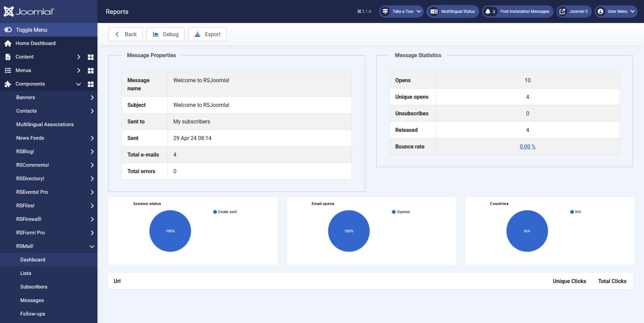Expand the RSEvents! Pro submenu
Screen dimensions: 644x323
tap(92, 192)
